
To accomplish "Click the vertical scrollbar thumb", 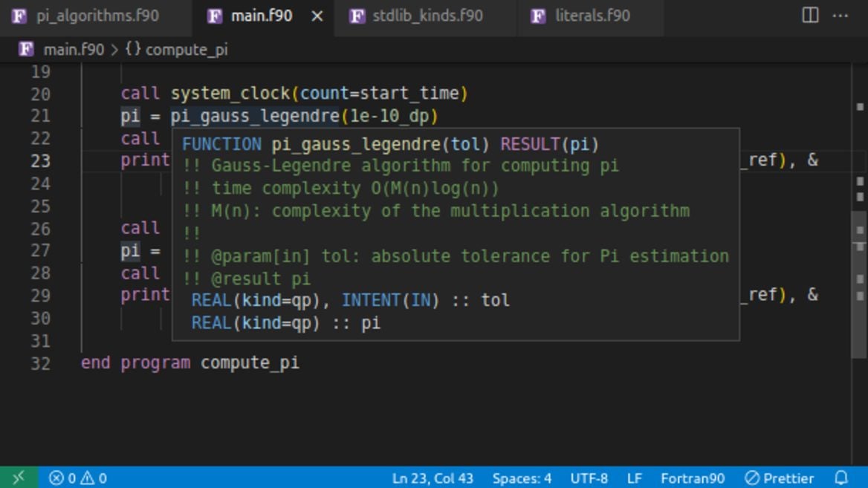I will [859, 283].
